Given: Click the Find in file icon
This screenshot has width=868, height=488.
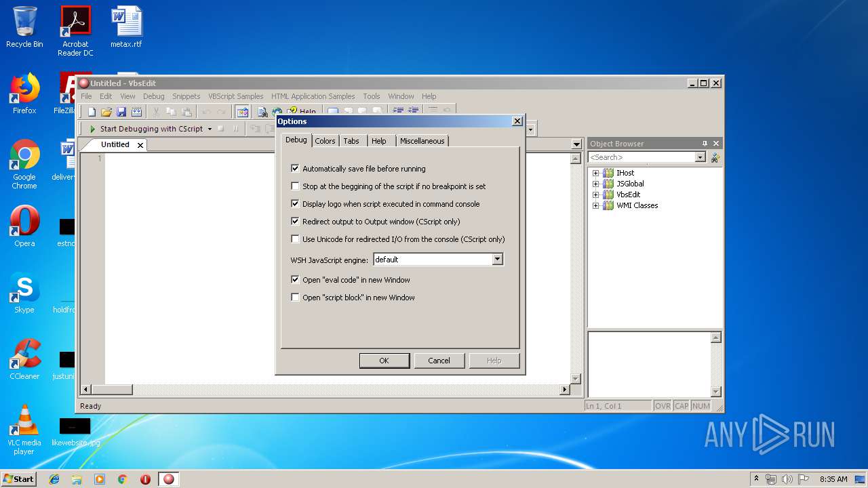Looking at the screenshot, I should coord(262,112).
